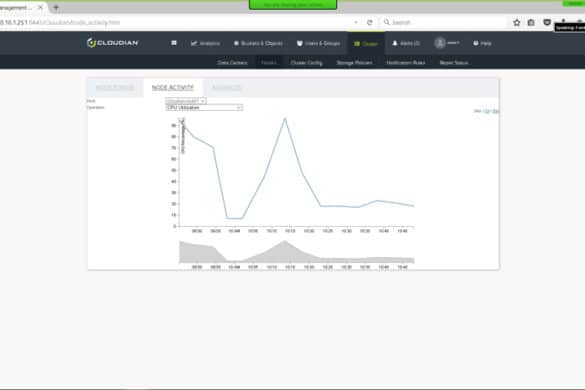Open the Analytics menu
585x390 pixels.
(205, 43)
